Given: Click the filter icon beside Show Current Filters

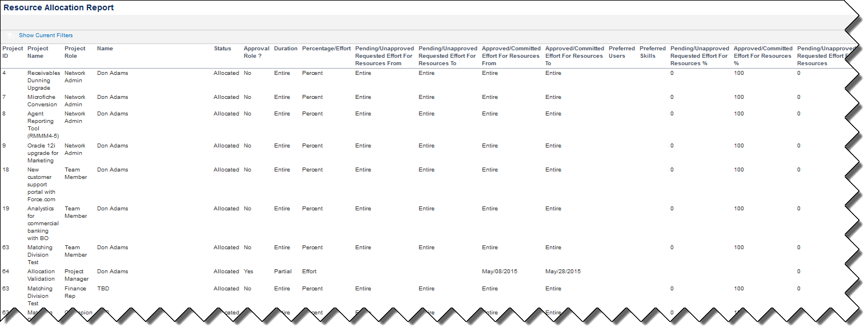Looking at the screenshot, I should pos(11,35).
